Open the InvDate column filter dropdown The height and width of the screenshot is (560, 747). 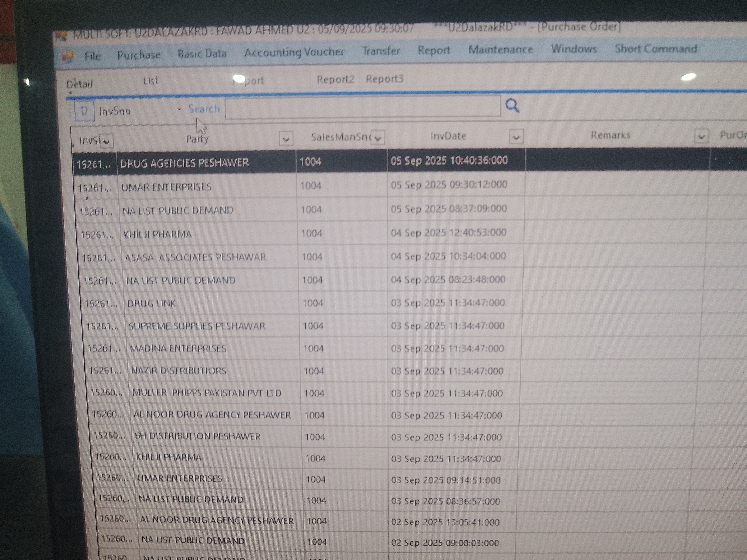pos(516,137)
